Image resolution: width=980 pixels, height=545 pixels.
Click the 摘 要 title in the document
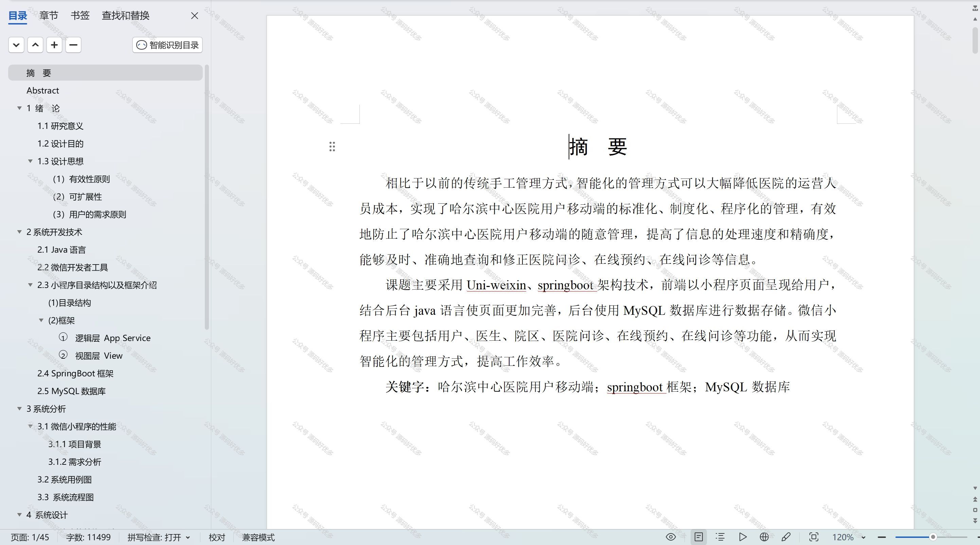(x=598, y=147)
